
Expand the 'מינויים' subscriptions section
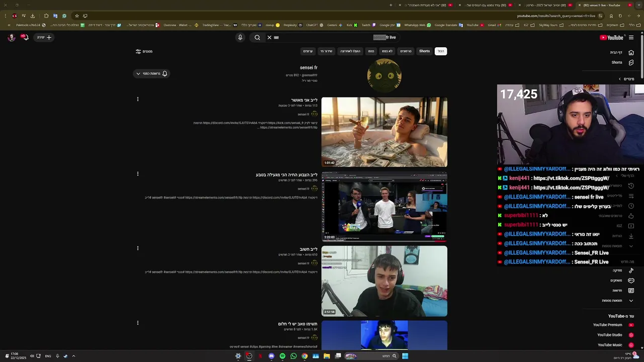click(626, 79)
